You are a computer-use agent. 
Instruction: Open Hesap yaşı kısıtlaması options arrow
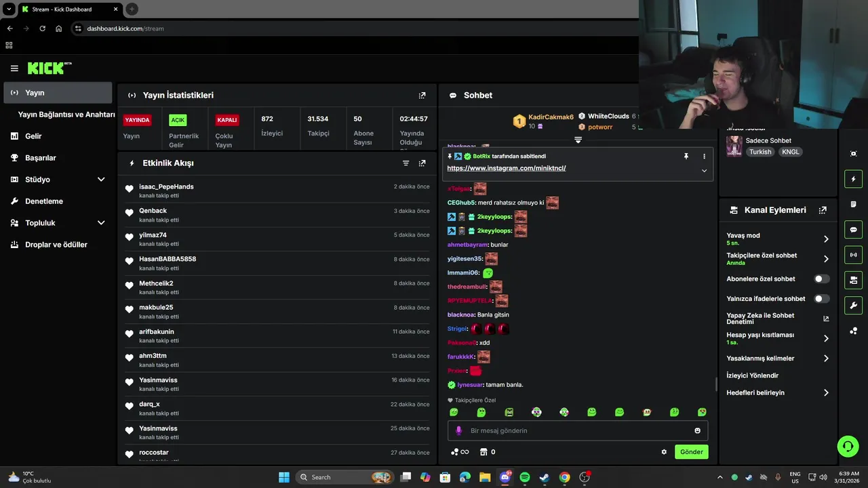pyautogui.click(x=826, y=338)
